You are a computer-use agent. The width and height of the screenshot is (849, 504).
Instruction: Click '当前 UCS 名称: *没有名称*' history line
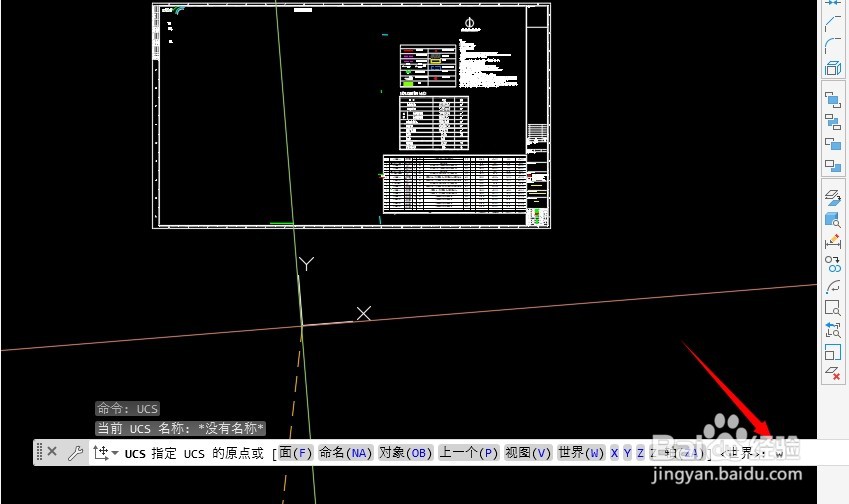(x=180, y=428)
